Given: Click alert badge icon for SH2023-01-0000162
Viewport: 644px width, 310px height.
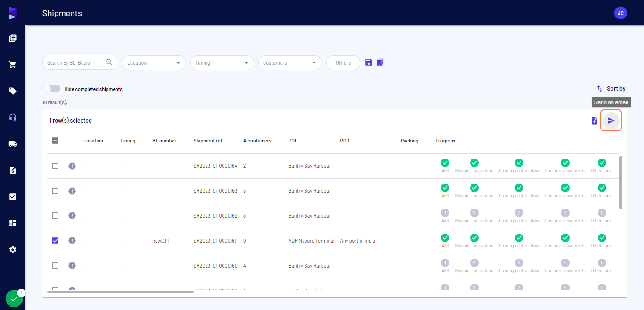Looking at the screenshot, I should (72, 216).
